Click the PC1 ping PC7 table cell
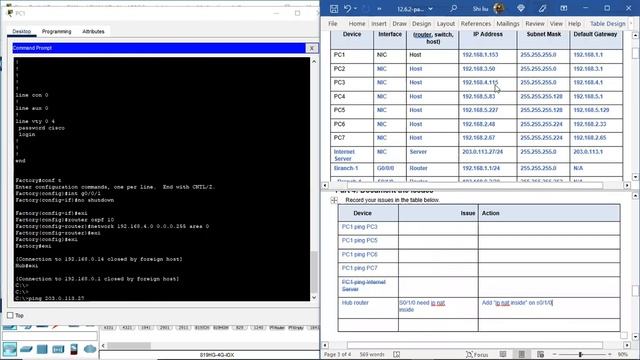Viewport: 640px width, 360px height. pos(368,268)
